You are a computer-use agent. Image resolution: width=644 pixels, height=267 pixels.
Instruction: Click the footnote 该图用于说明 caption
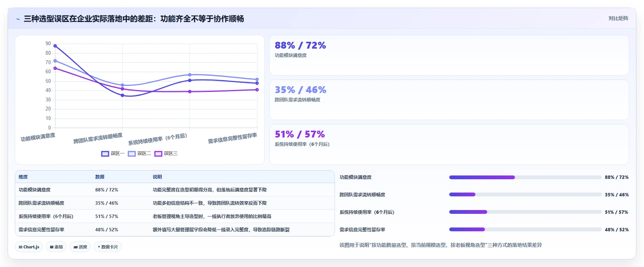(440, 245)
